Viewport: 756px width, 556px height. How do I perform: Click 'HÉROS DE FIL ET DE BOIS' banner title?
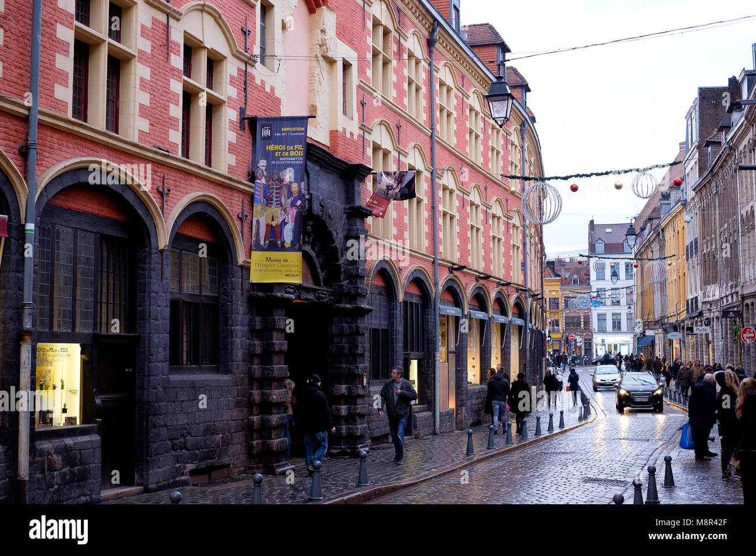[x=284, y=151]
